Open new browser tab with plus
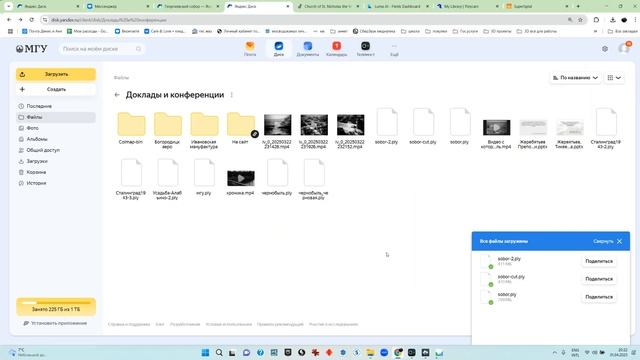Screen dimensions: 640x360 [x=578, y=6]
